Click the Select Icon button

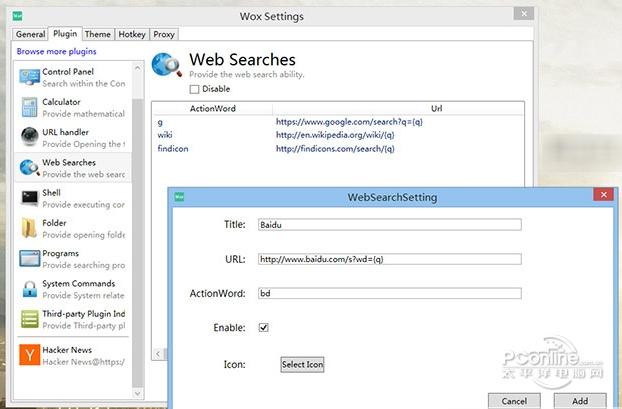[302, 364]
